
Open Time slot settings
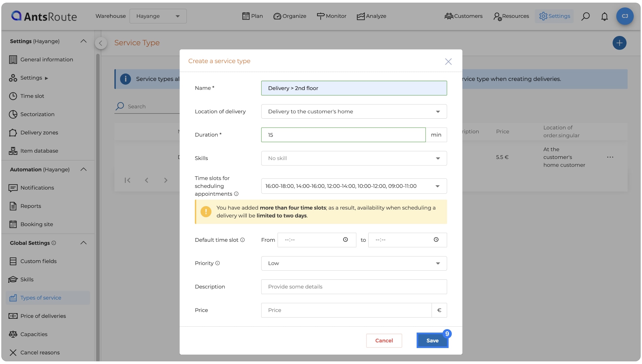click(27, 96)
